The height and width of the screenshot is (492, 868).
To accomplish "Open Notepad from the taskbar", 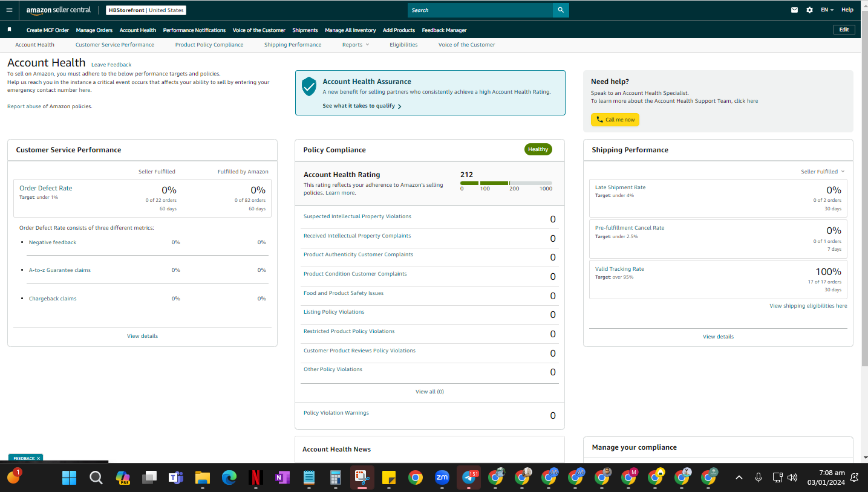I will coord(309,477).
